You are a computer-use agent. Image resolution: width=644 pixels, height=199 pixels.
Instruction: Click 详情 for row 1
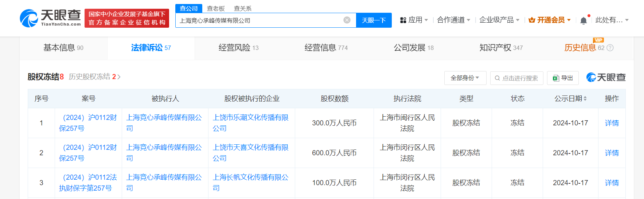pyautogui.click(x=612, y=123)
